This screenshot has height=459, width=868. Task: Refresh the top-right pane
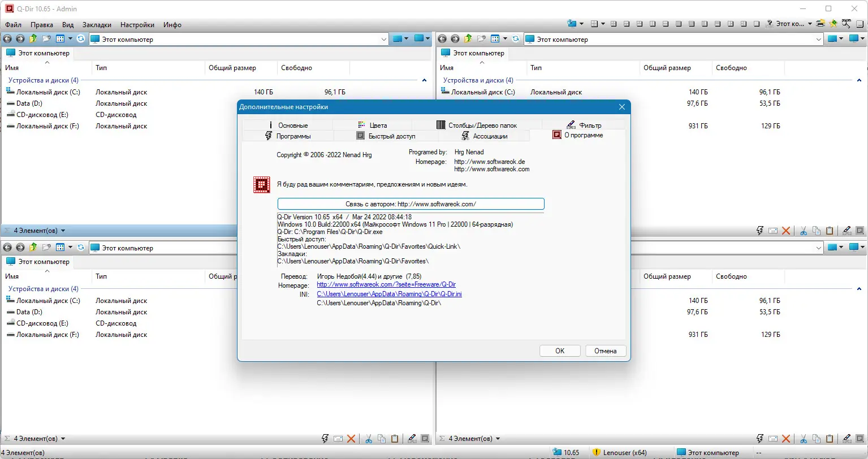516,39
